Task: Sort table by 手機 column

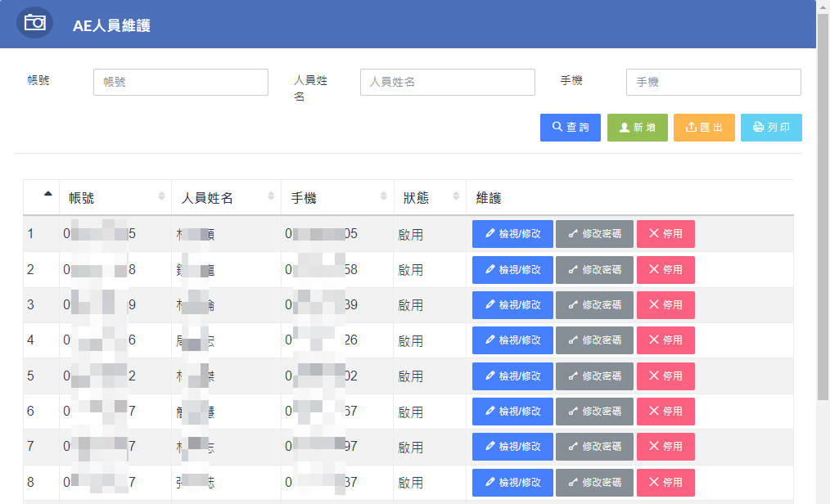Action: (384, 196)
